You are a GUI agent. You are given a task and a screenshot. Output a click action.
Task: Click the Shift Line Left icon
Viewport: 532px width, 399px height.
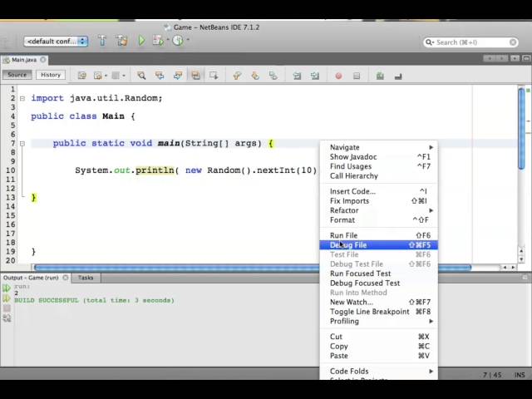297,76
